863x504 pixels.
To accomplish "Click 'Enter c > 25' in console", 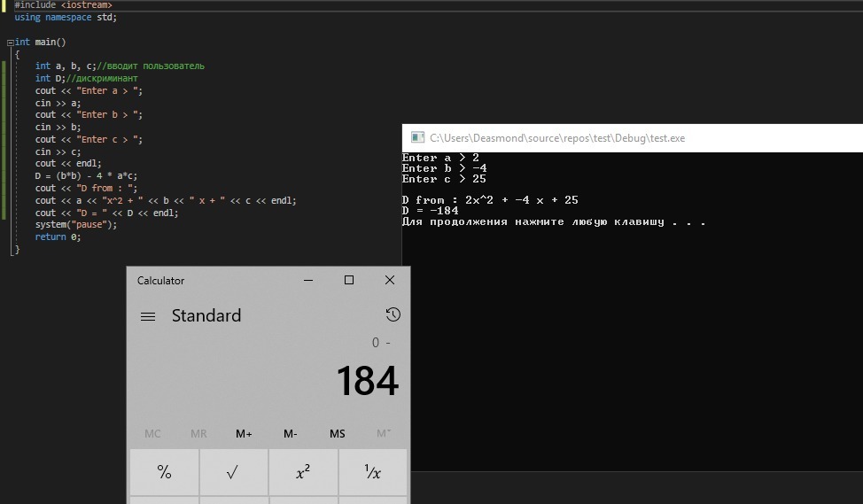I will point(444,179).
